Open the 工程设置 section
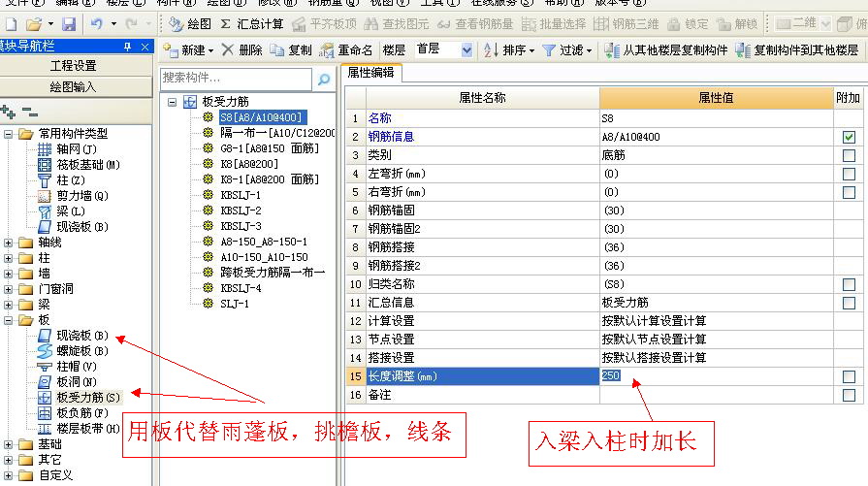868x486 pixels. pos(73,66)
